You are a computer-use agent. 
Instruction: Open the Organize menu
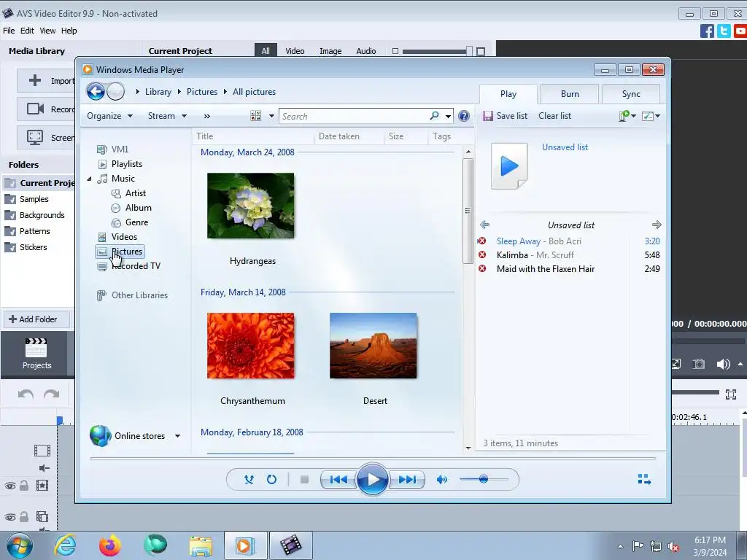coord(109,116)
